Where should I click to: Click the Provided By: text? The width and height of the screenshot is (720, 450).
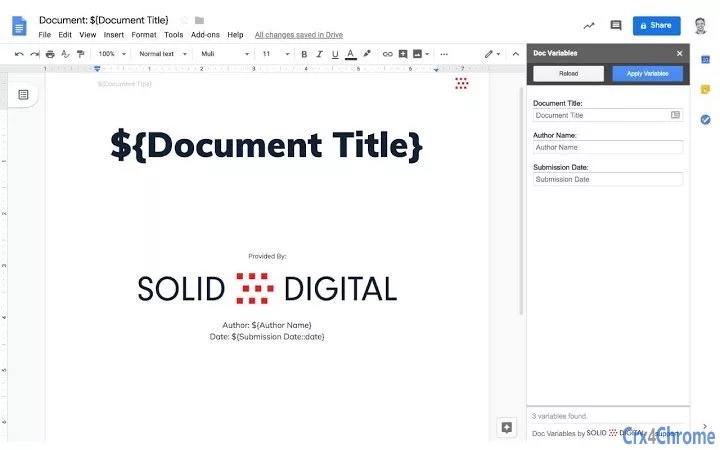click(267, 256)
